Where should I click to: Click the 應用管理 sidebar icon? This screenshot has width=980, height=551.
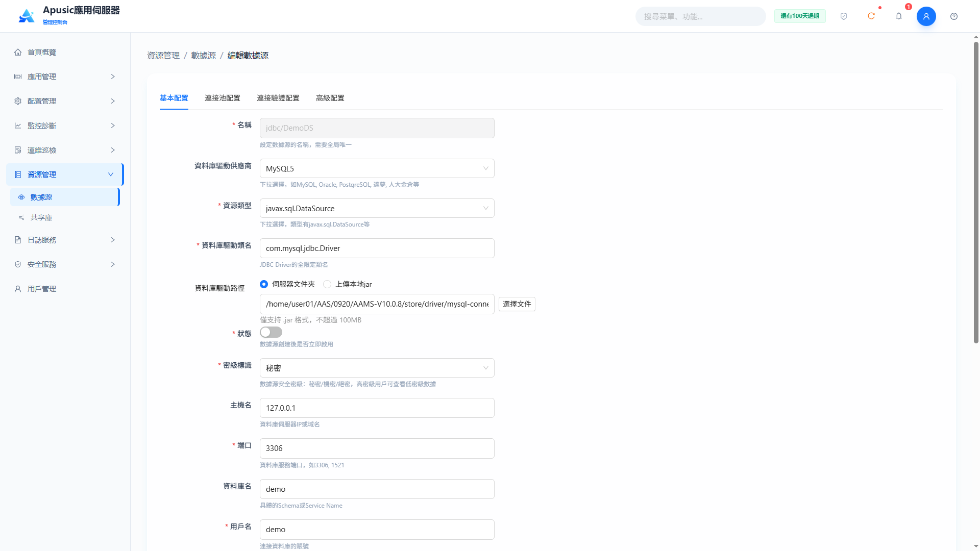pos(18,77)
